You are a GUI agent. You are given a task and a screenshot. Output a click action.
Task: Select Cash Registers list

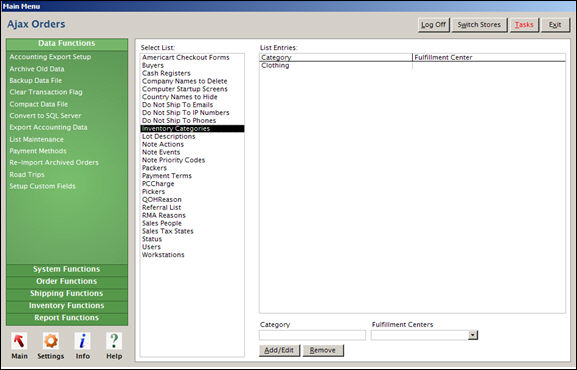192,73
